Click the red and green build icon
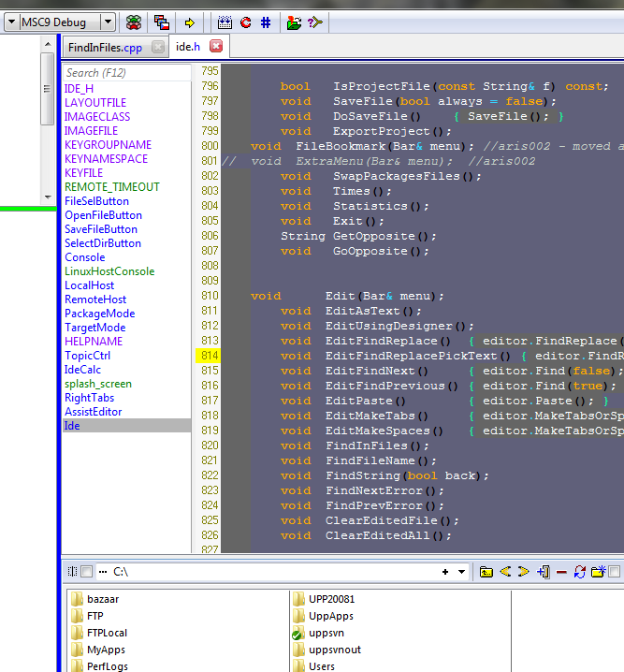 [x=135, y=22]
